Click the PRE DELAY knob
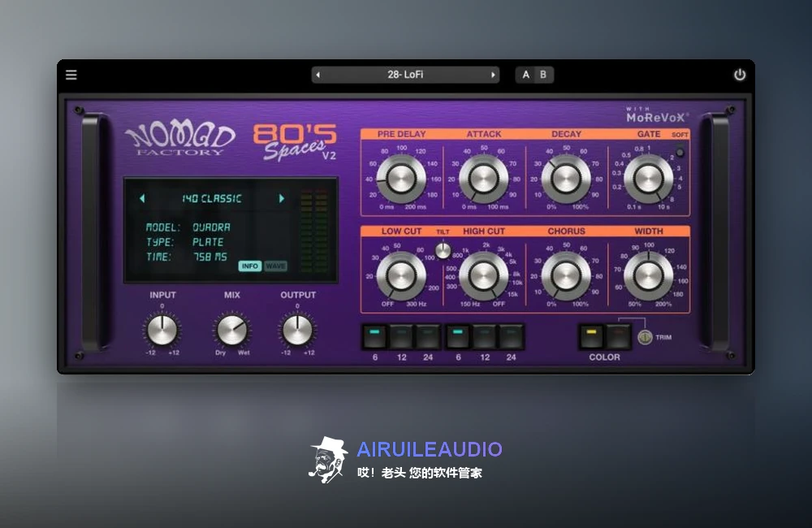The image size is (812, 528). [401, 180]
